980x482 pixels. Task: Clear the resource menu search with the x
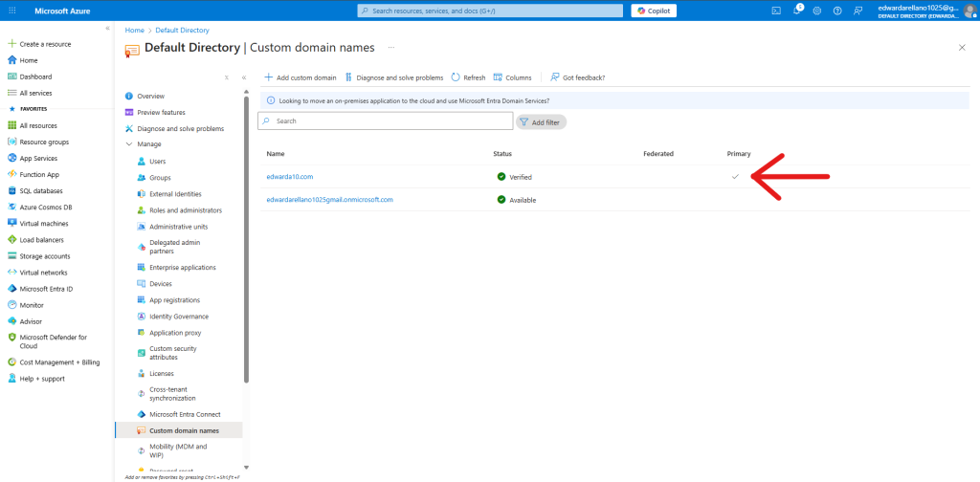pyautogui.click(x=227, y=77)
